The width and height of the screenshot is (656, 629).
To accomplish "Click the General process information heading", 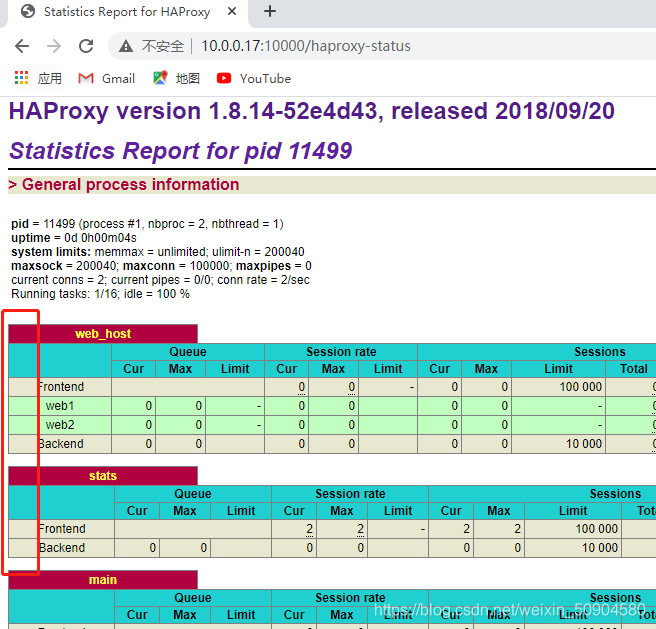I will pyautogui.click(x=130, y=185).
